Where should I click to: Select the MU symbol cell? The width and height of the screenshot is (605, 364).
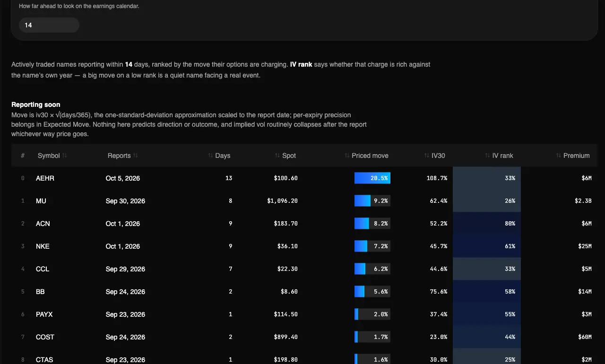coord(41,201)
